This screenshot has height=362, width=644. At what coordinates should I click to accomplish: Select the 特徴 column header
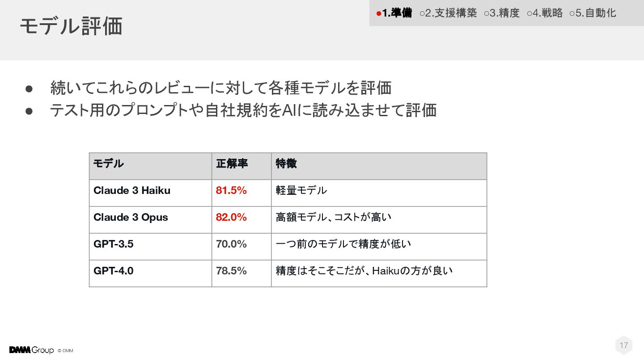click(286, 164)
